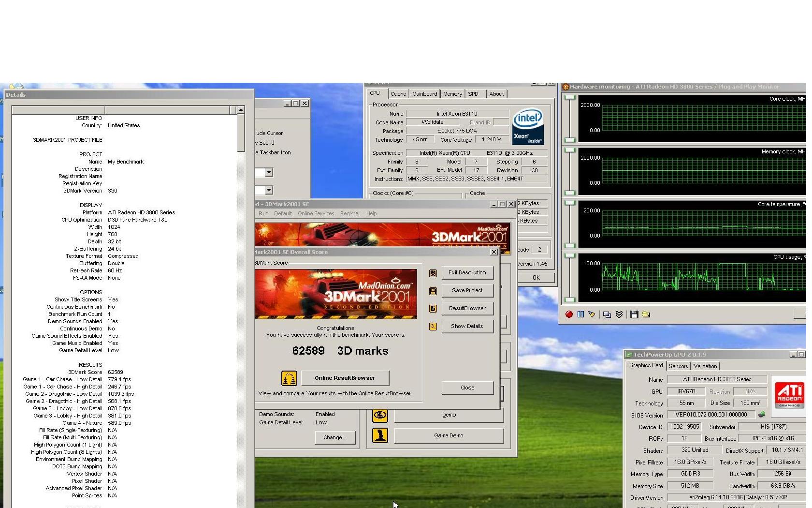
Task: Click the Close button in the Overall Score dialog
Action: [467, 388]
